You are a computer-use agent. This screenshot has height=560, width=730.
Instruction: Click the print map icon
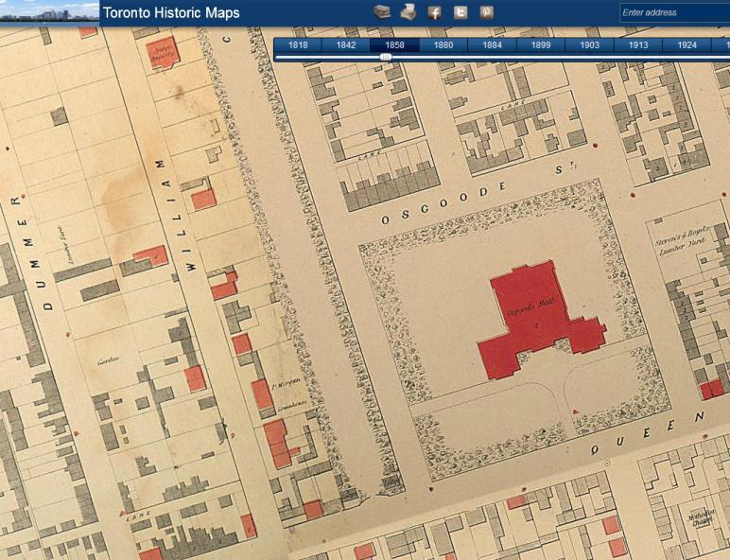408,12
